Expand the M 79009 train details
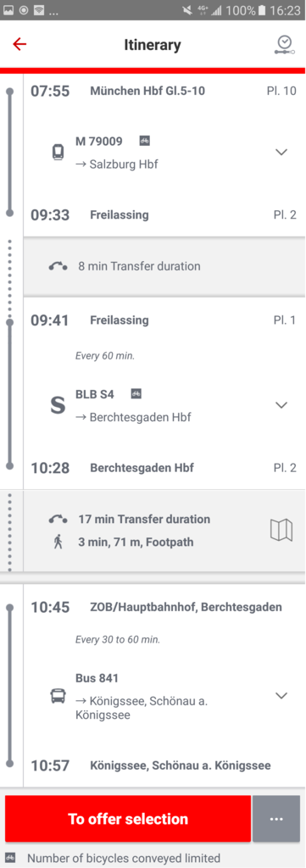Screen dimensions: 306x868 click(281, 152)
